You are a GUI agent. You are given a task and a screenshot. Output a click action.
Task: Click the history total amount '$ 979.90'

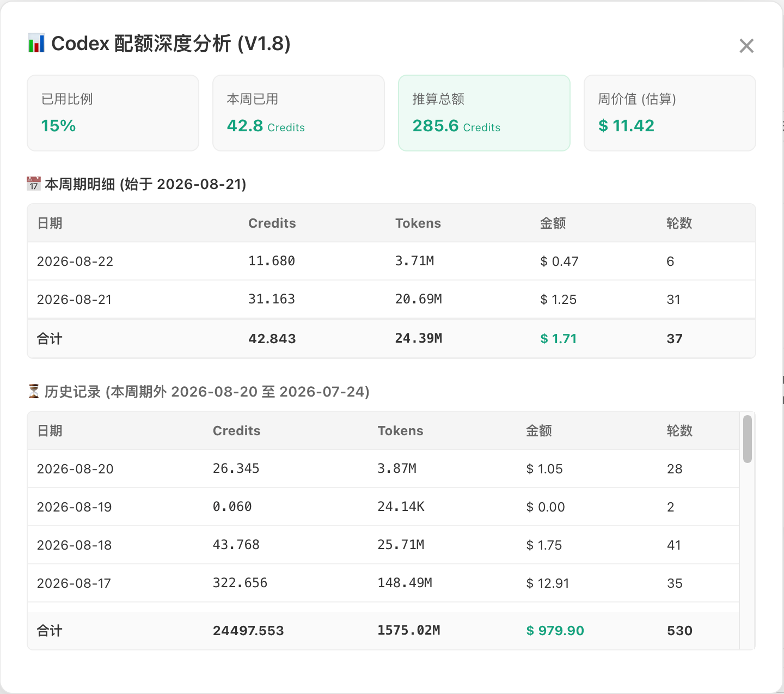pos(555,631)
